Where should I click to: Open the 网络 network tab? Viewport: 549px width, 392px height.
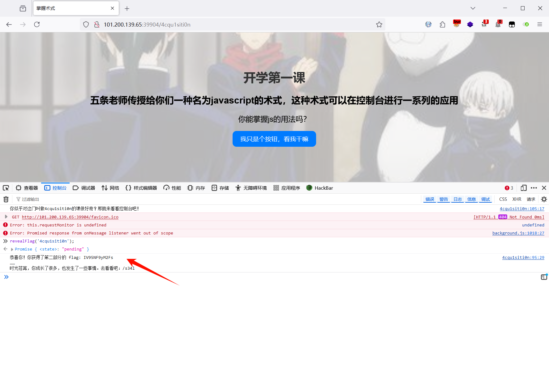point(110,188)
